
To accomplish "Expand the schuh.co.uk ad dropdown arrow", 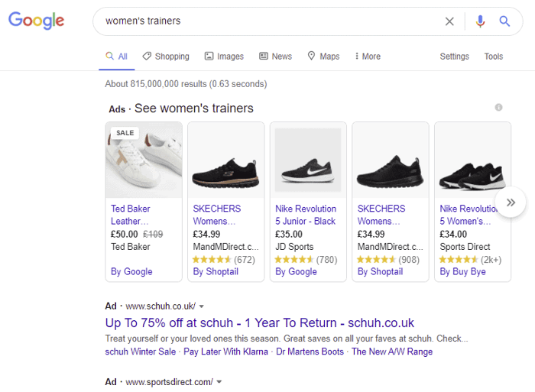I will pos(202,306).
